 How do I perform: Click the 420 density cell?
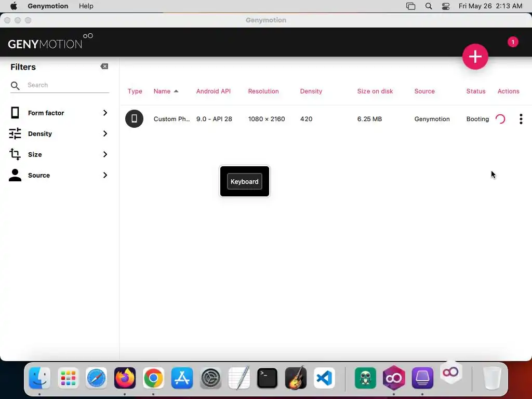306,119
